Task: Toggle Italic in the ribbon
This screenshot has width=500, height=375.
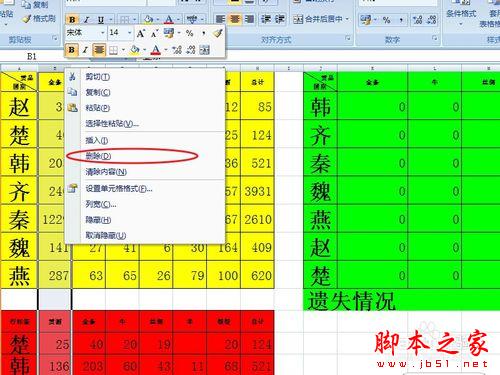Action: pyautogui.click(x=86, y=20)
